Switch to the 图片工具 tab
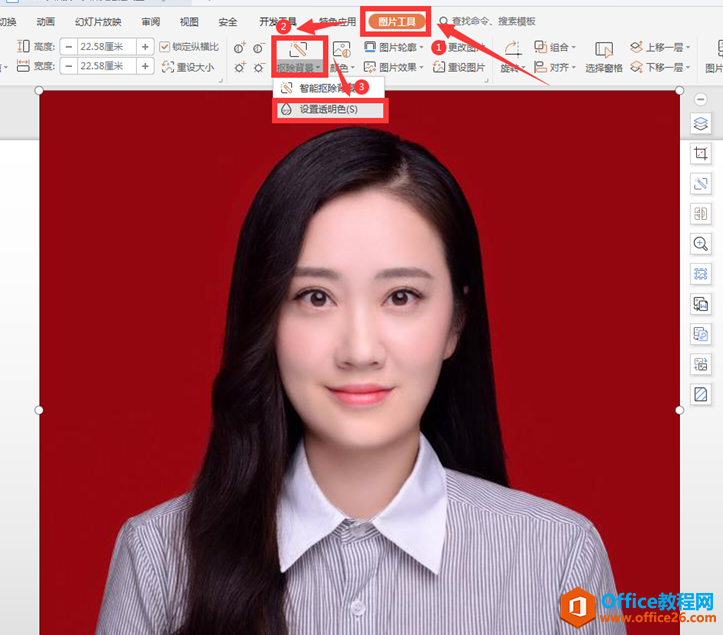The image size is (723, 635). 396,21
